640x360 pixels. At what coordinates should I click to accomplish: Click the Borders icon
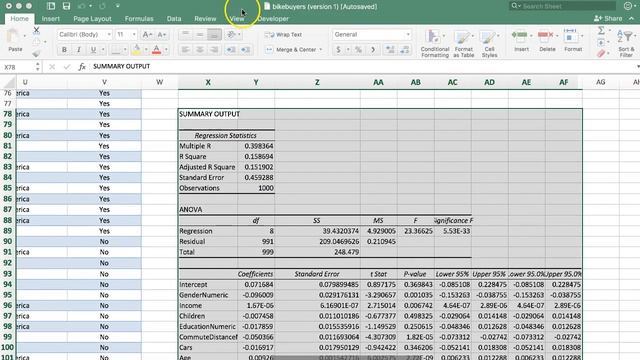[x=116, y=50]
